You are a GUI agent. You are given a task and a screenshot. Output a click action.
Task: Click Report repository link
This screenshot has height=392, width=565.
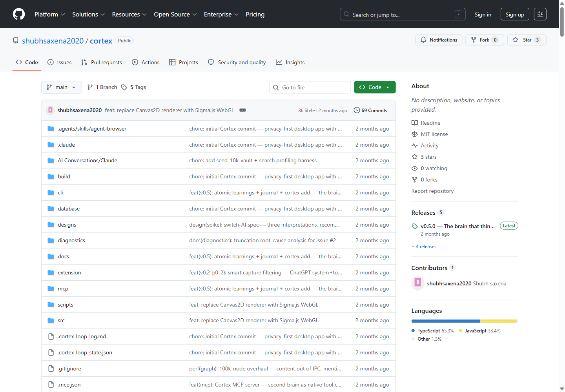[x=432, y=191]
